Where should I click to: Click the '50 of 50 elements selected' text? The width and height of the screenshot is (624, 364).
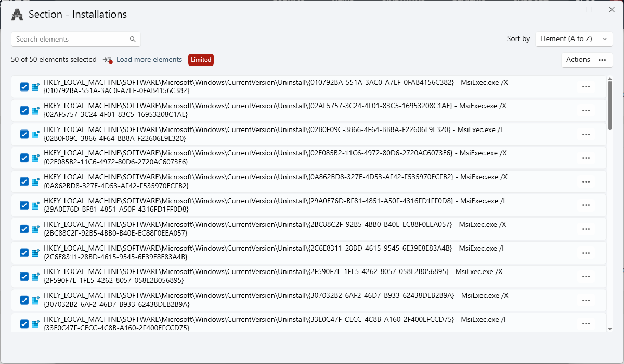pyautogui.click(x=54, y=60)
